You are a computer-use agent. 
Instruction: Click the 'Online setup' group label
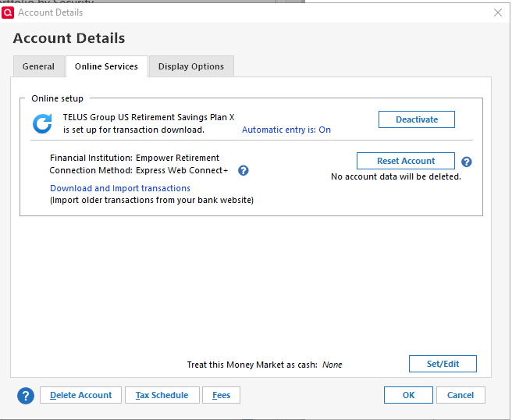[x=57, y=98]
